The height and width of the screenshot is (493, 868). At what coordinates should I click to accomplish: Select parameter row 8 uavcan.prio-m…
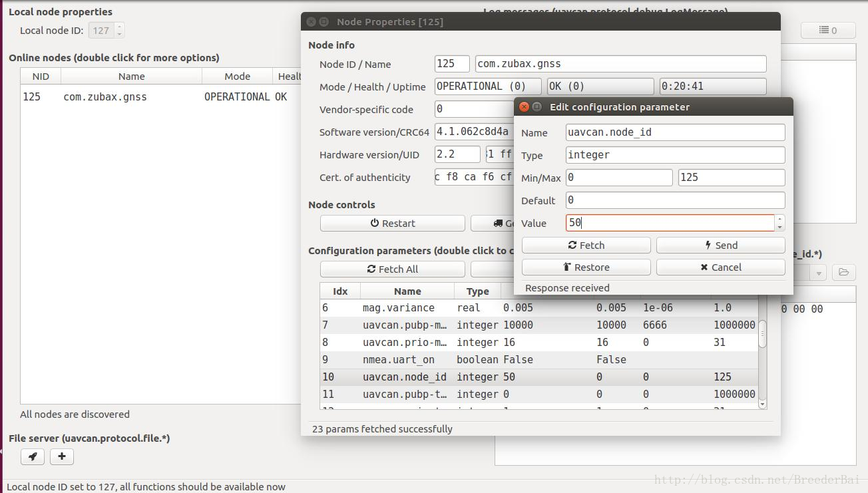click(x=539, y=342)
